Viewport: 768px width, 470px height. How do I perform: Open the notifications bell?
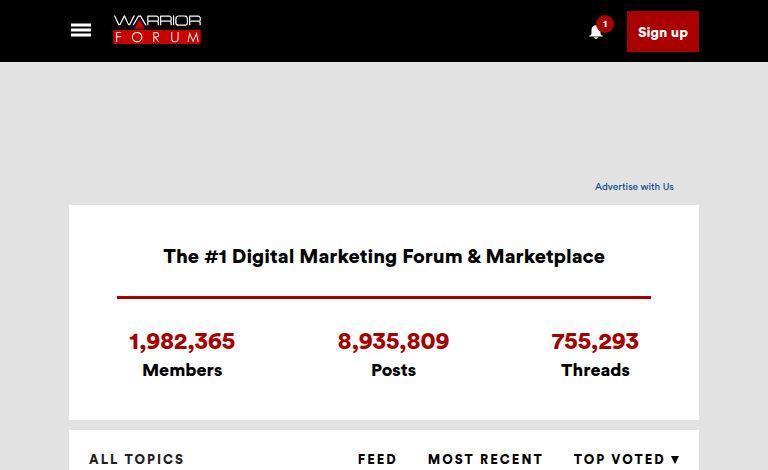point(596,32)
